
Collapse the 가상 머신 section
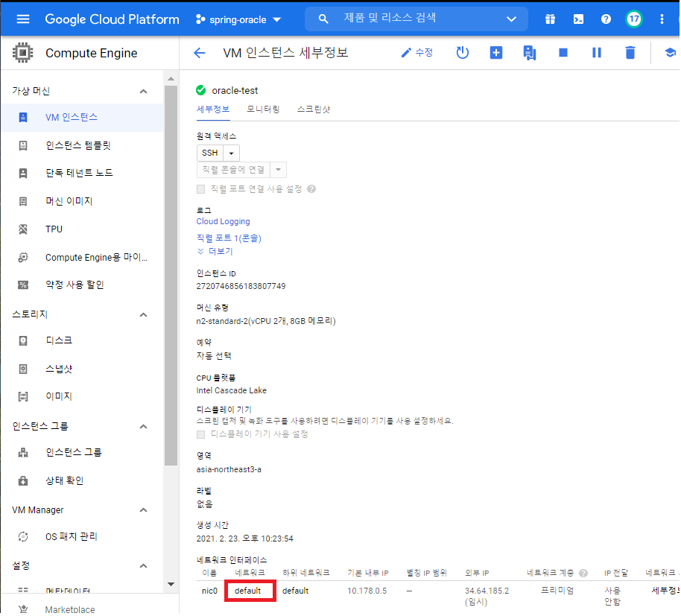click(143, 91)
